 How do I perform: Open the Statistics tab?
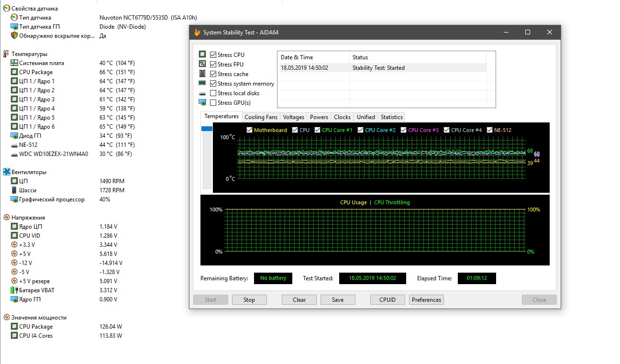(x=392, y=117)
